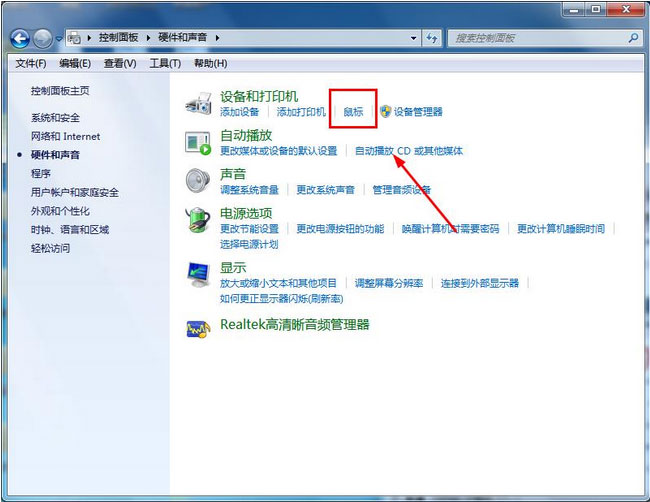Click the Back navigation arrow button

(x=20, y=39)
